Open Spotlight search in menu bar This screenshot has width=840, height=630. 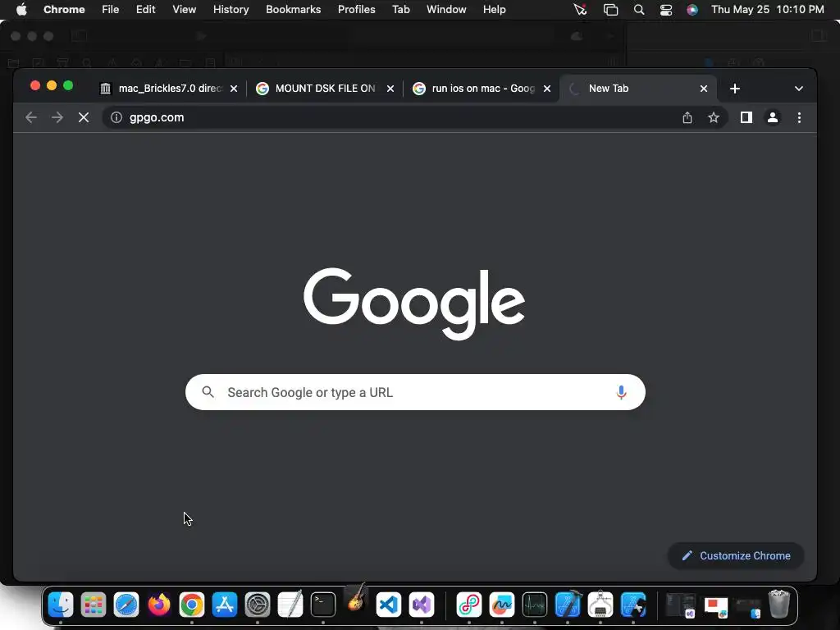[638, 10]
